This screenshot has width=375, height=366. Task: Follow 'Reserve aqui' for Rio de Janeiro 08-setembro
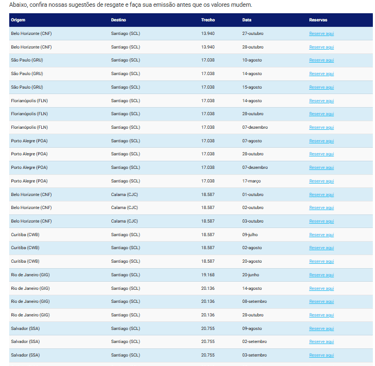pyautogui.click(x=321, y=302)
